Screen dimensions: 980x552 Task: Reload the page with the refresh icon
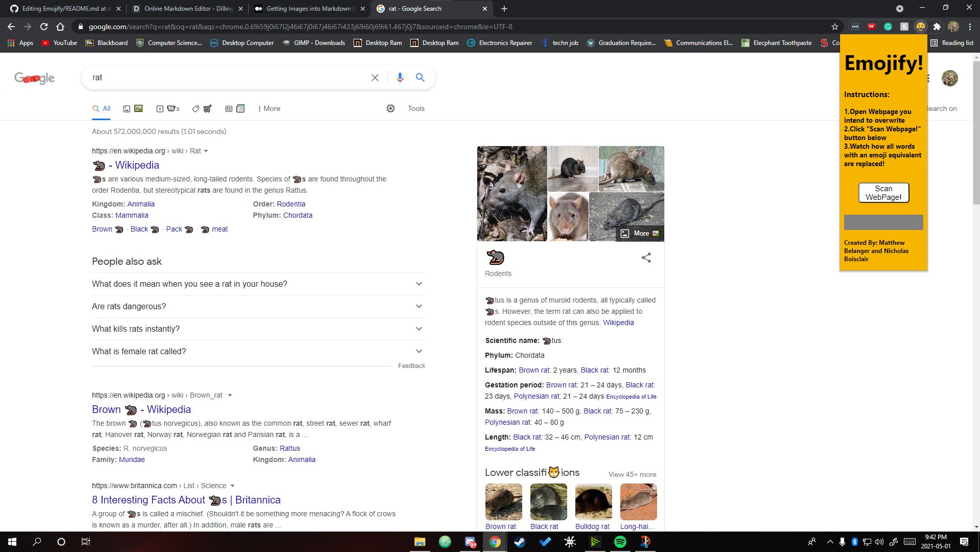[44, 27]
